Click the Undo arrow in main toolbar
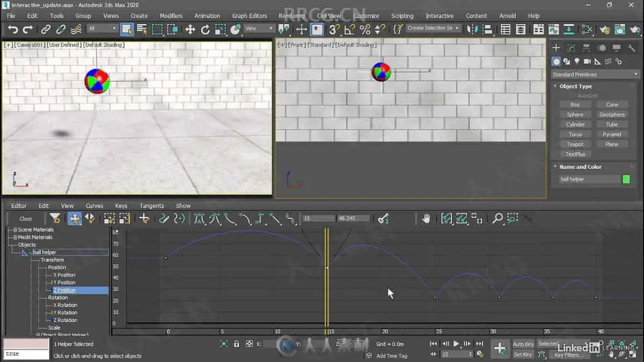This screenshot has width=644, height=362. coord(13,29)
